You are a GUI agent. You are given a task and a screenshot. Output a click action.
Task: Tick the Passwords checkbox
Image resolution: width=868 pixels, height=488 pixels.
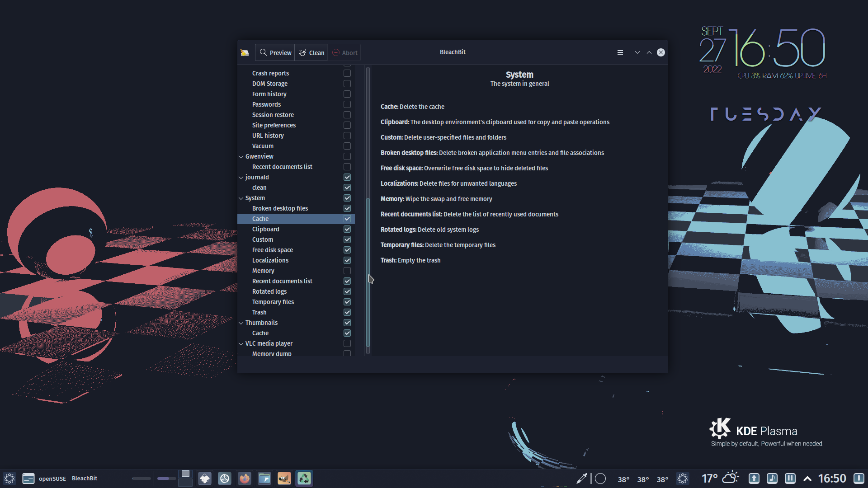click(x=347, y=104)
